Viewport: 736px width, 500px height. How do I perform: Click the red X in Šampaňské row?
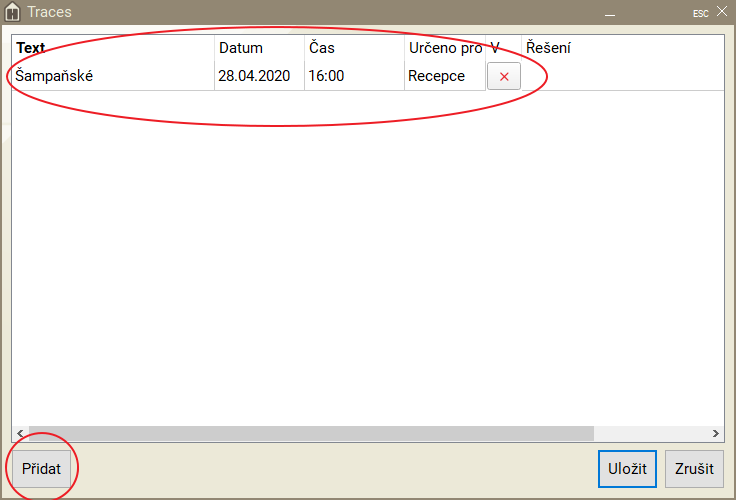click(x=503, y=77)
